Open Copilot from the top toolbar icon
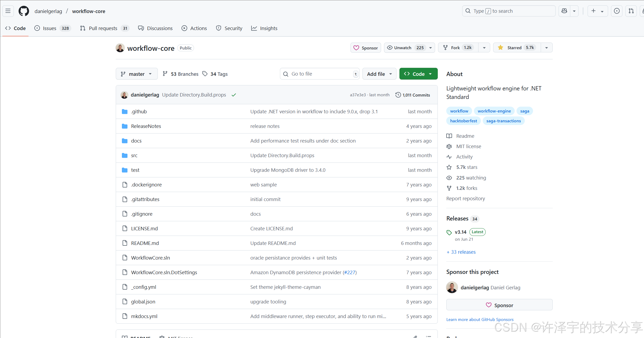Viewport: 644px width, 338px height. pyautogui.click(x=565, y=11)
